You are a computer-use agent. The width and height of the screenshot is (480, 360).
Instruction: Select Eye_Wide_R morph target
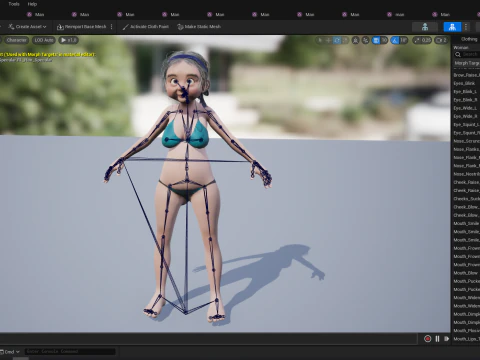coord(465,116)
